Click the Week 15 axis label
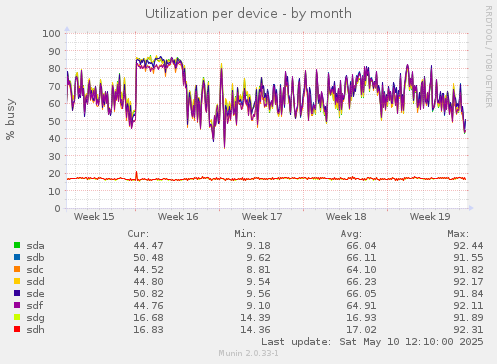 coord(94,217)
